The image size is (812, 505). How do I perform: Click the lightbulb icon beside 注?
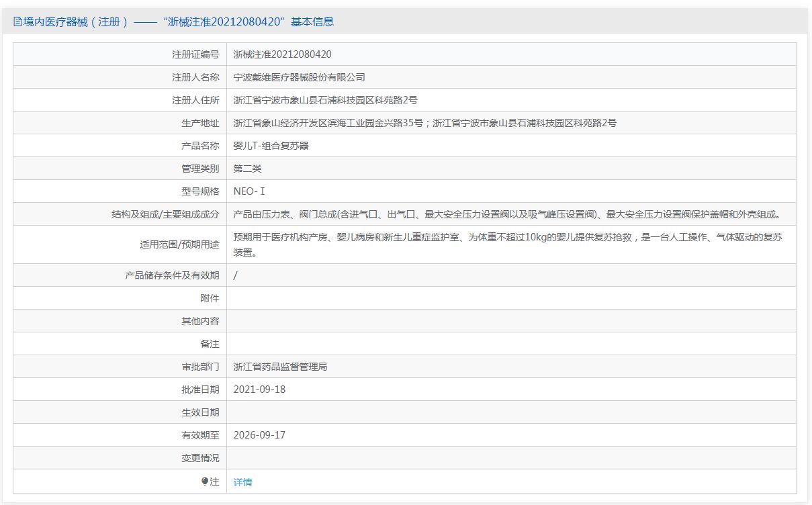click(205, 481)
